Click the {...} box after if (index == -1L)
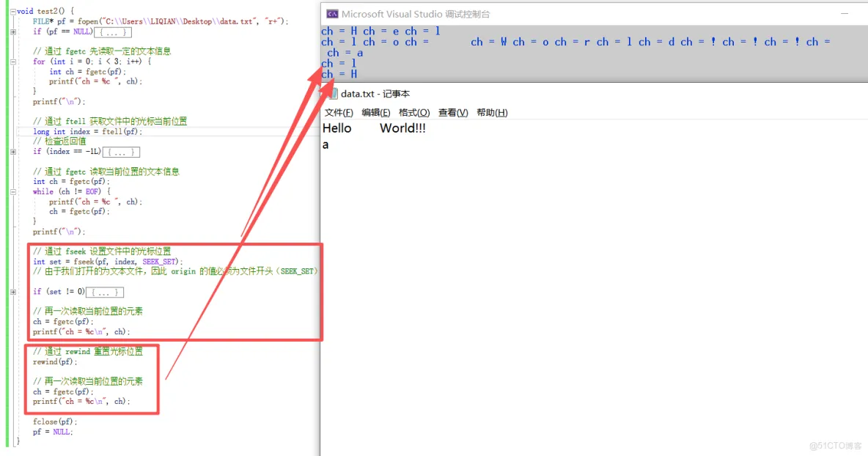This screenshot has width=868, height=456. [x=121, y=152]
